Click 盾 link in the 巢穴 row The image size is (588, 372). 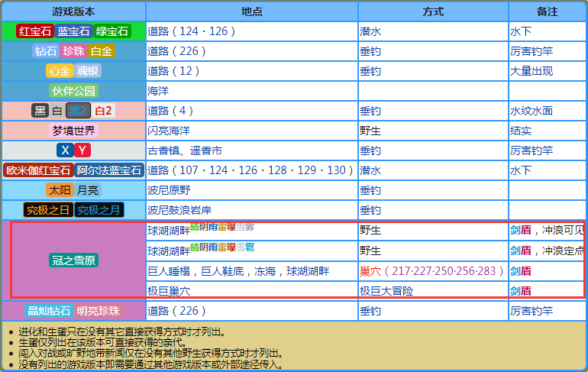[x=526, y=271]
